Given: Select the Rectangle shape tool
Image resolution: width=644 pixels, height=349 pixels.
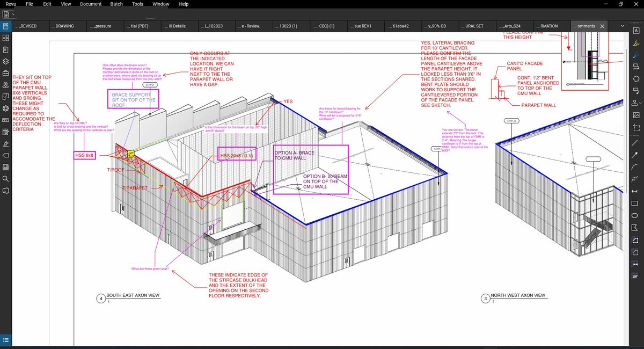Looking at the screenshot, I should pyautogui.click(x=636, y=203).
